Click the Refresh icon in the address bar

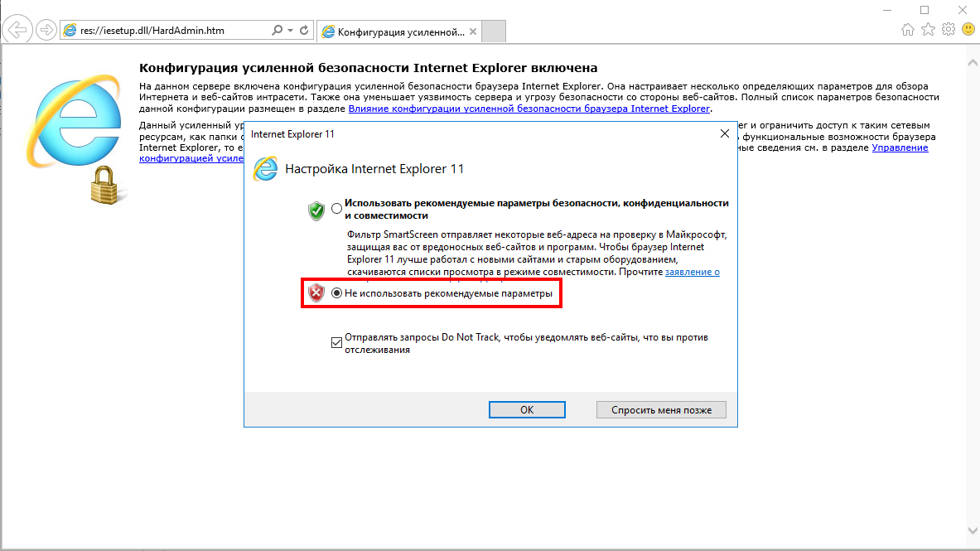pos(304,27)
